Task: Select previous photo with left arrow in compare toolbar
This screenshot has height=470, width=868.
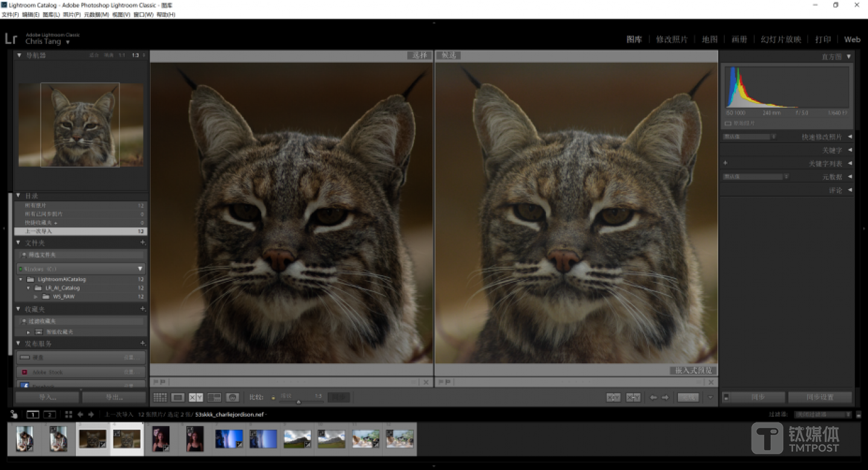Action: [x=653, y=398]
